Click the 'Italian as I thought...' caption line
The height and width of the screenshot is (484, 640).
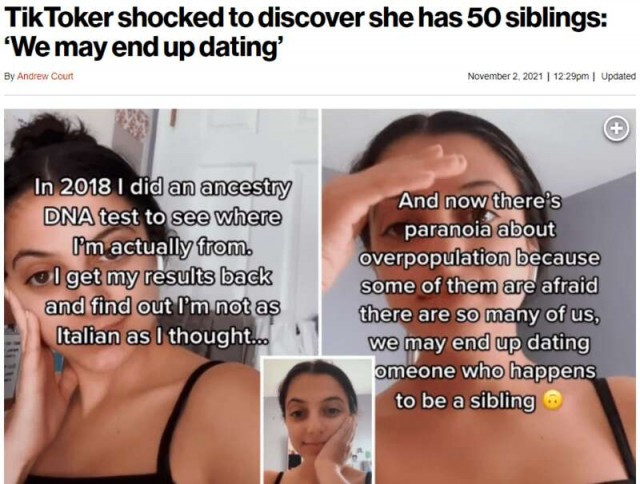162,336
